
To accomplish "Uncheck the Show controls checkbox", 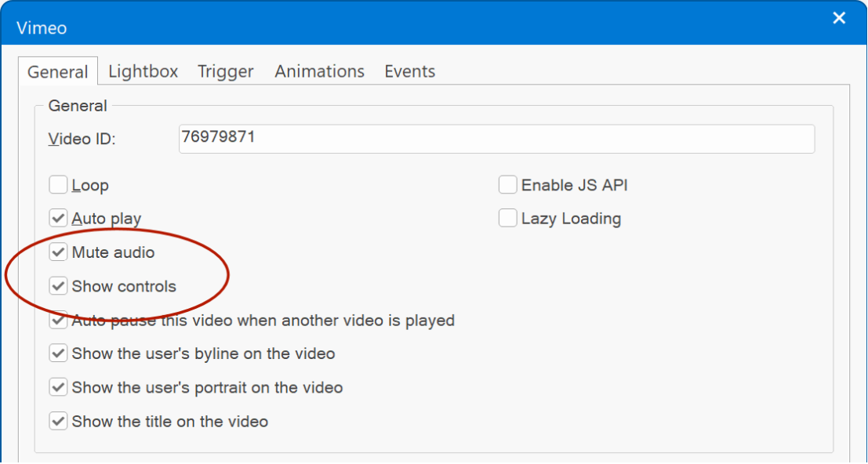I will (58, 286).
